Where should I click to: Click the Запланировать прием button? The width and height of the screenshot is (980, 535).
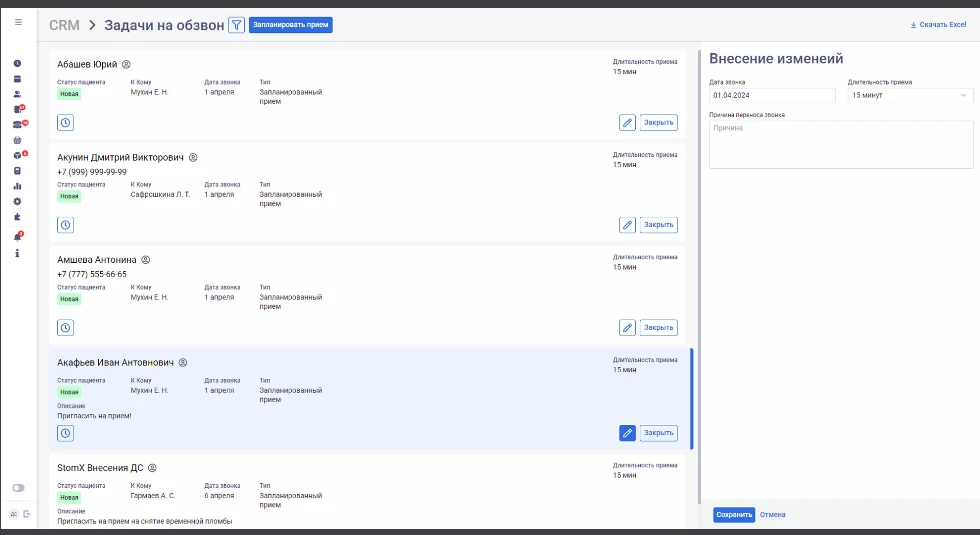click(290, 25)
